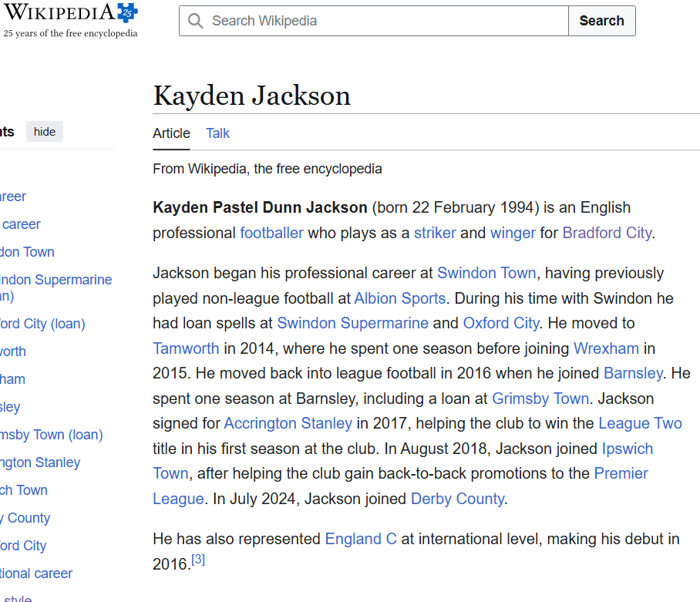Click the Wikipedia 25 years logo

70,20
